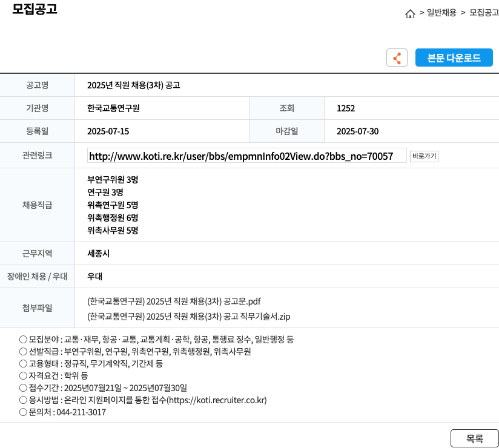Click view count value 1252
Viewport: 499px width, 448px height.
[346, 108]
